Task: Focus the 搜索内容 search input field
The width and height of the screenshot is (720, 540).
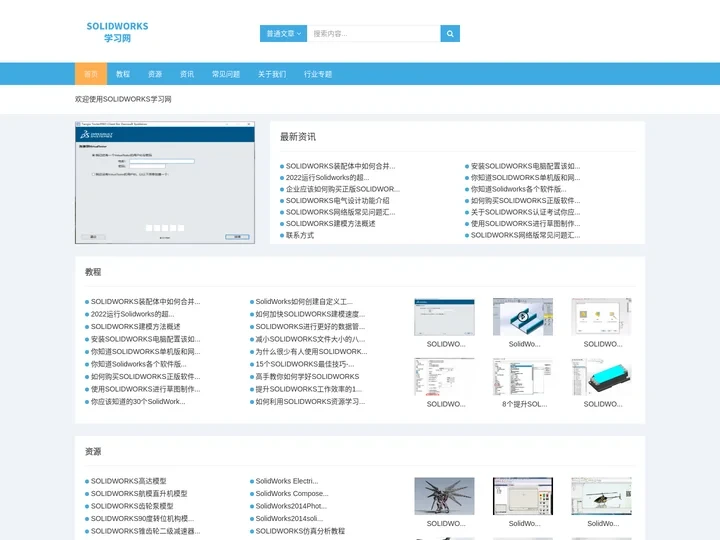Action: (x=374, y=34)
